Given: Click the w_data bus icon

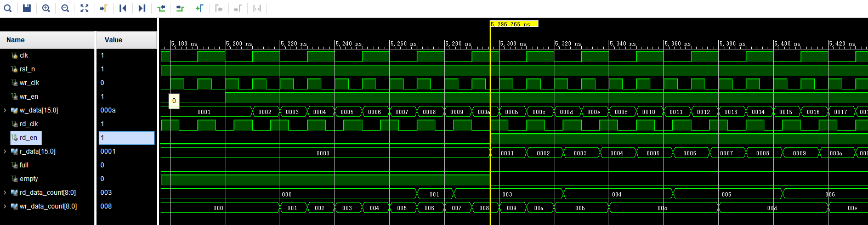Looking at the screenshot, I should 14,110.
